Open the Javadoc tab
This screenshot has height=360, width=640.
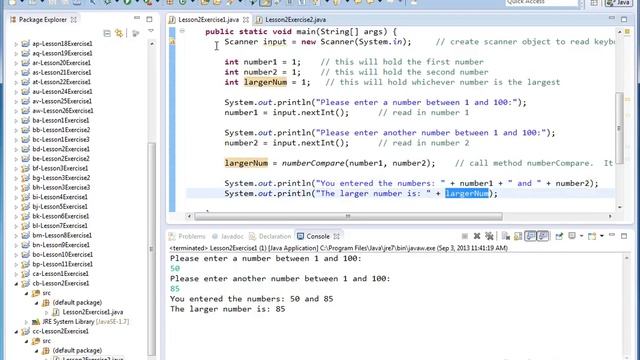coord(228,236)
